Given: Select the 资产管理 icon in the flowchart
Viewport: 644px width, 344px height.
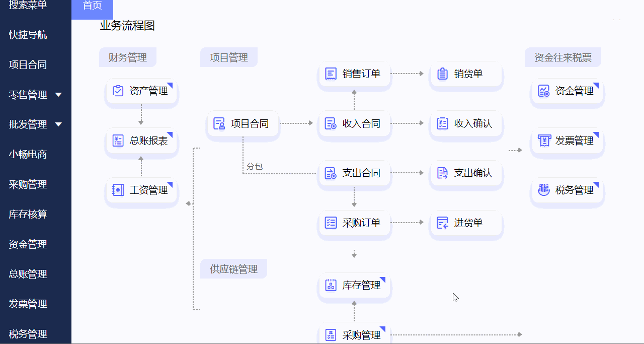Looking at the screenshot, I should pyautogui.click(x=117, y=91).
